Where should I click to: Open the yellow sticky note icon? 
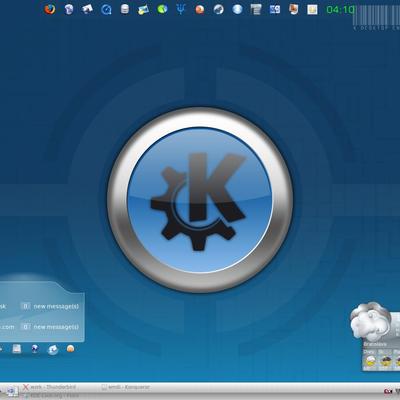[x=312, y=9]
